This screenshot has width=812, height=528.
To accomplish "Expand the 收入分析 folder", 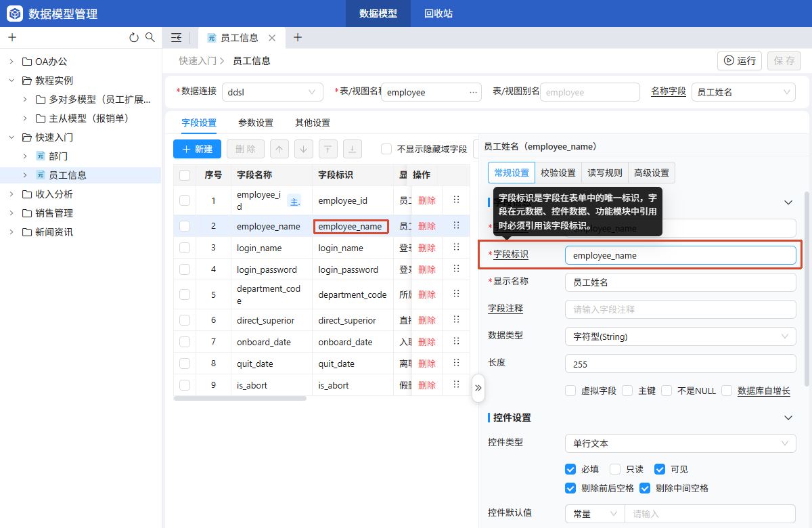I will click(12, 194).
